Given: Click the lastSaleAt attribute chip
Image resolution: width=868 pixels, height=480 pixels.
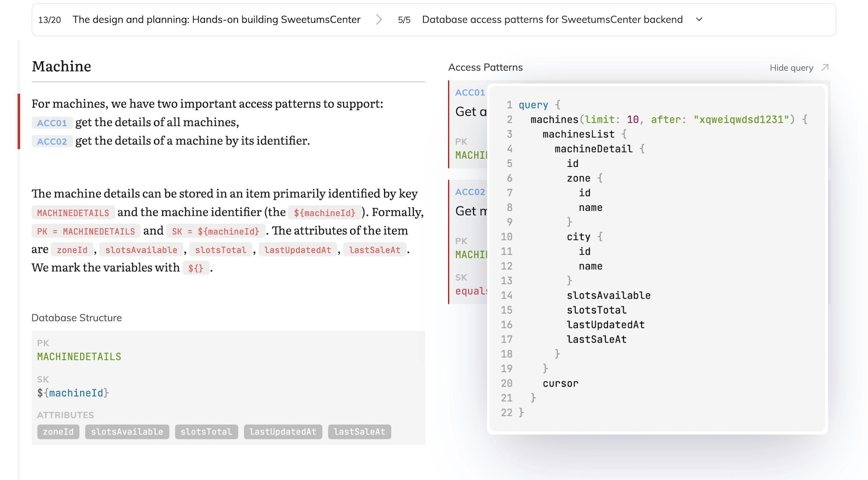Looking at the screenshot, I should pyautogui.click(x=360, y=432).
